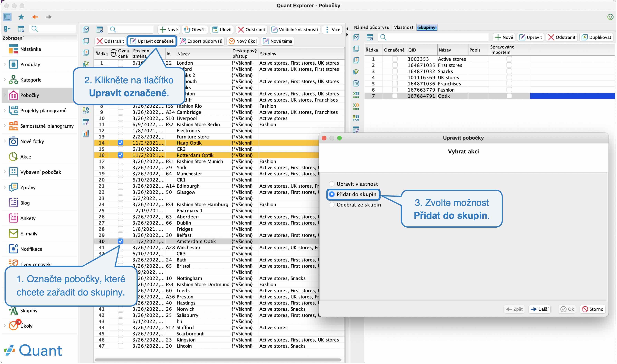Switch to Skupiny tab

(x=427, y=27)
